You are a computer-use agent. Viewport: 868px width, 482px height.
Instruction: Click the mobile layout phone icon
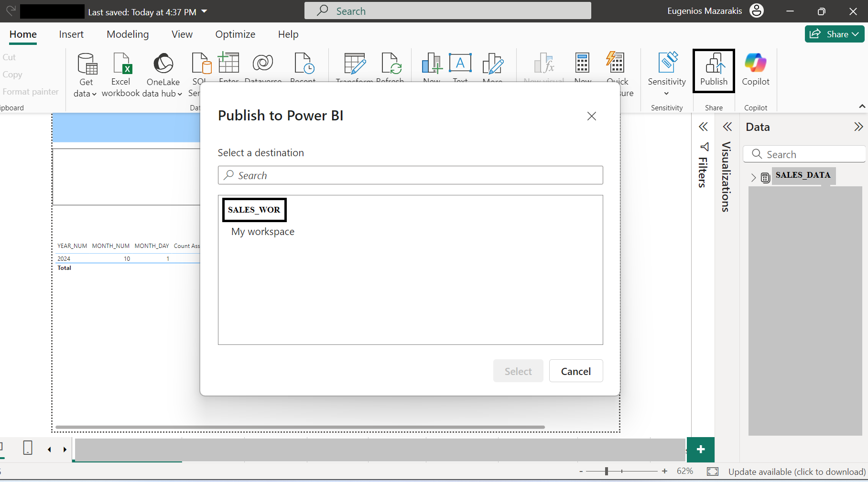pos(28,448)
